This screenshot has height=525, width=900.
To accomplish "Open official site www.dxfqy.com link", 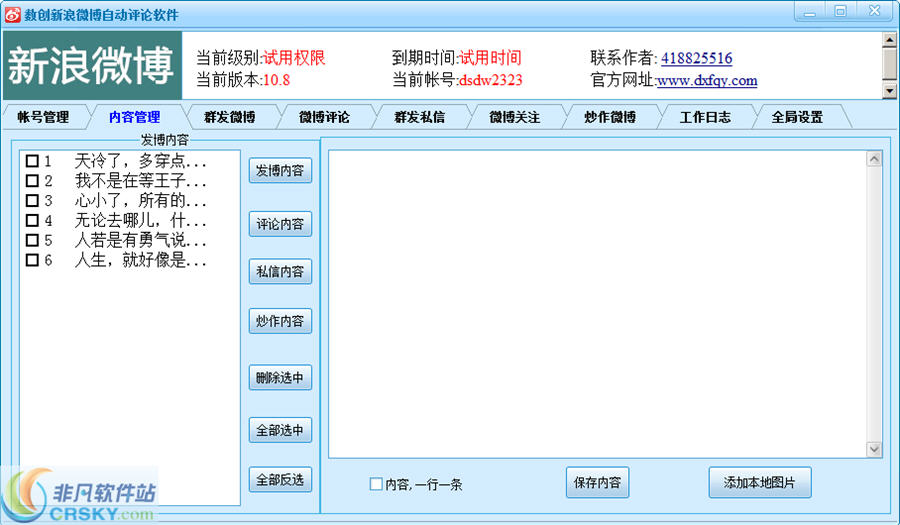I will [x=707, y=80].
